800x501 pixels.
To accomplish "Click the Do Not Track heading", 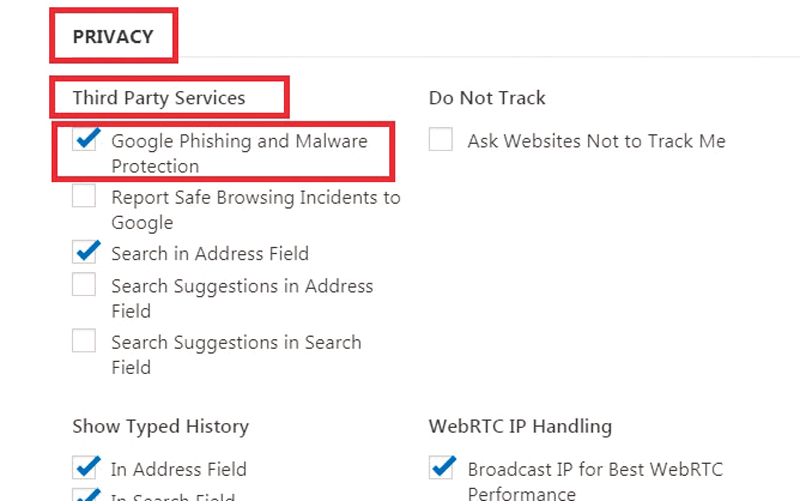I will point(487,98).
